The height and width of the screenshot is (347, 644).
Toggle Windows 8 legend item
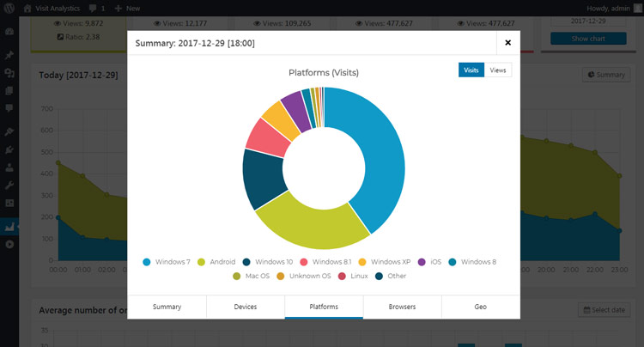click(472, 262)
